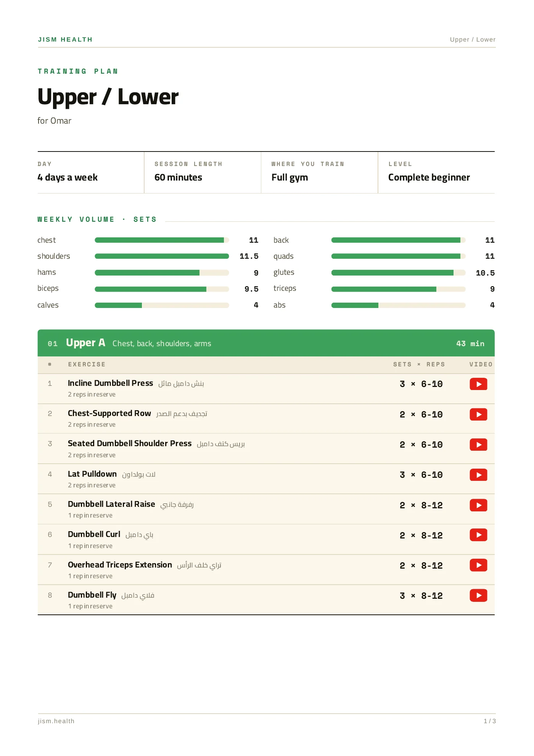
Task: Click the shoulders '11.5' sets value
Action: (x=249, y=256)
